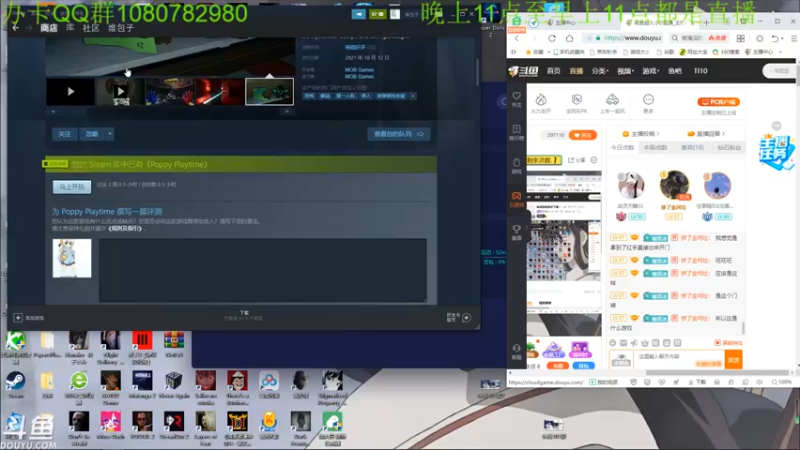Screen dimensions: 800x450
Task: Switch to 今日点数 tab
Action: pyautogui.click(x=622, y=147)
